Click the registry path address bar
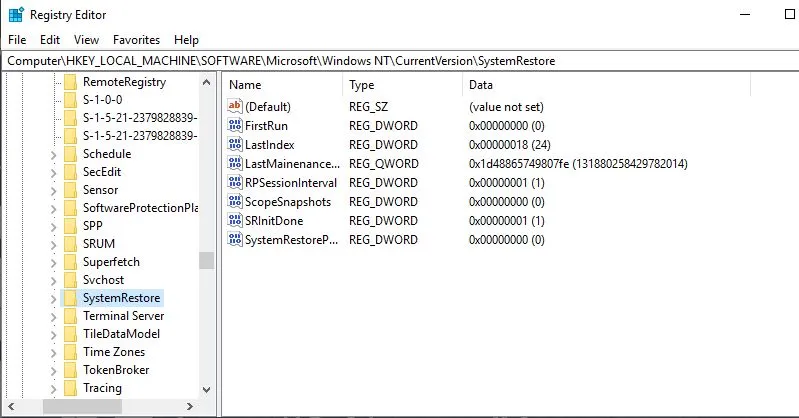The width and height of the screenshot is (799, 418). tap(400, 61)
